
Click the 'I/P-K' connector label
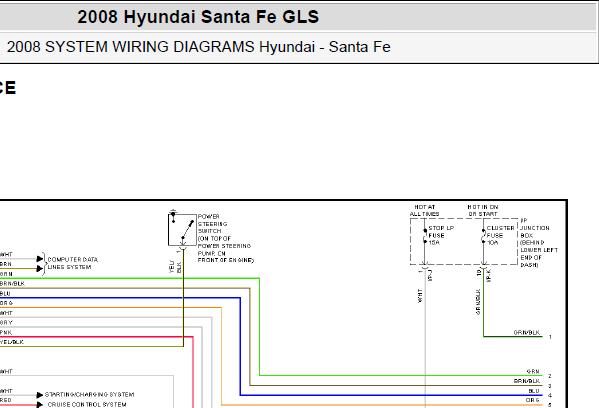[489, 275]
